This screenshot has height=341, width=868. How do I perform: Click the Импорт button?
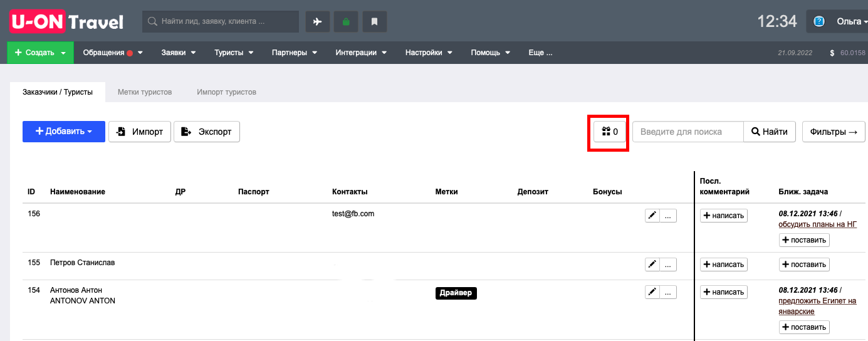point(140,132)
